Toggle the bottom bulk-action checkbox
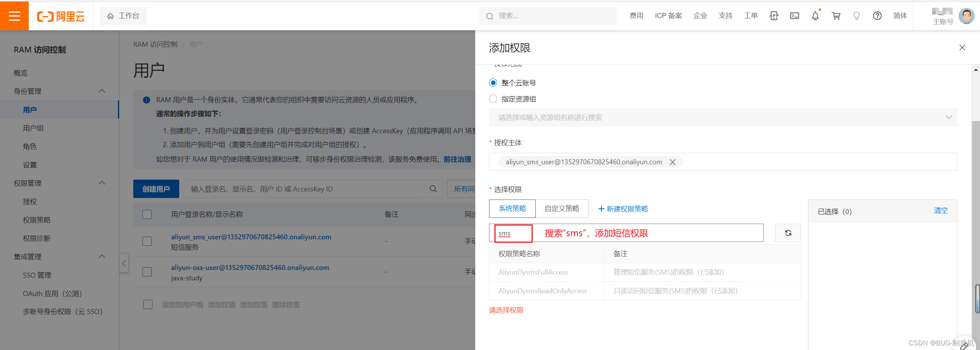The height and width of the screenshot is (350, 980). [148, 304]
